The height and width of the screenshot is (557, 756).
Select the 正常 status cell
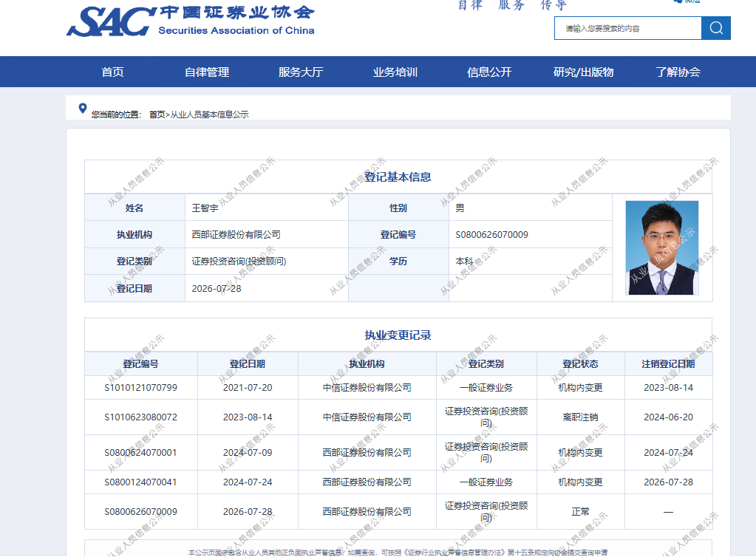click(x=581, y=511)
